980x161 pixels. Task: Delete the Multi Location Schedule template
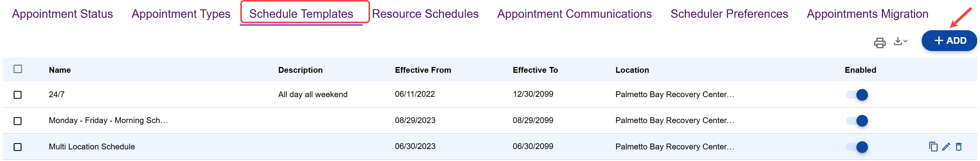tap(959, 147)
